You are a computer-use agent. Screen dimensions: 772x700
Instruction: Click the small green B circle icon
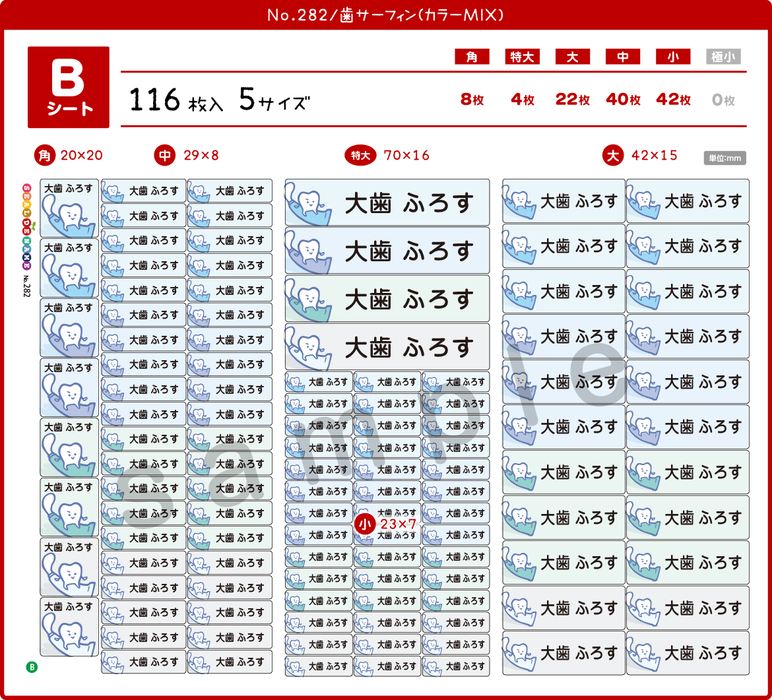(32, 667)
